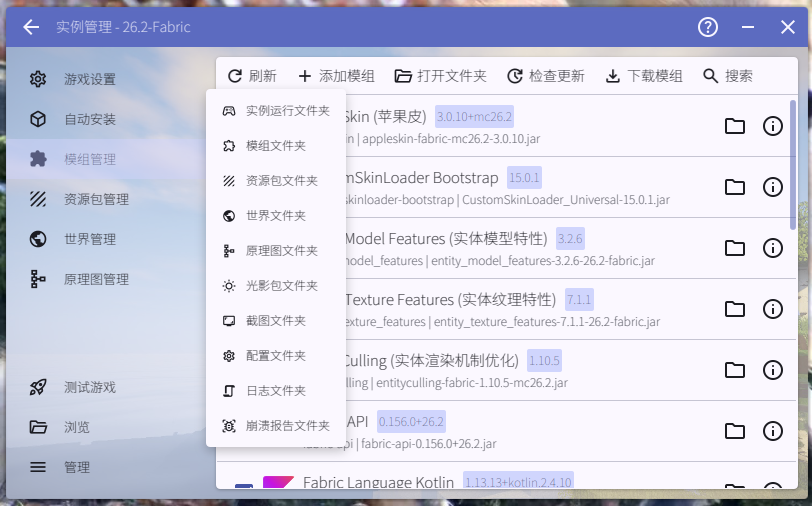The height and width of the screenshot is (506, 812).
Task: Choose 日志文件夹 from popup menu
Action: [276, 391]
